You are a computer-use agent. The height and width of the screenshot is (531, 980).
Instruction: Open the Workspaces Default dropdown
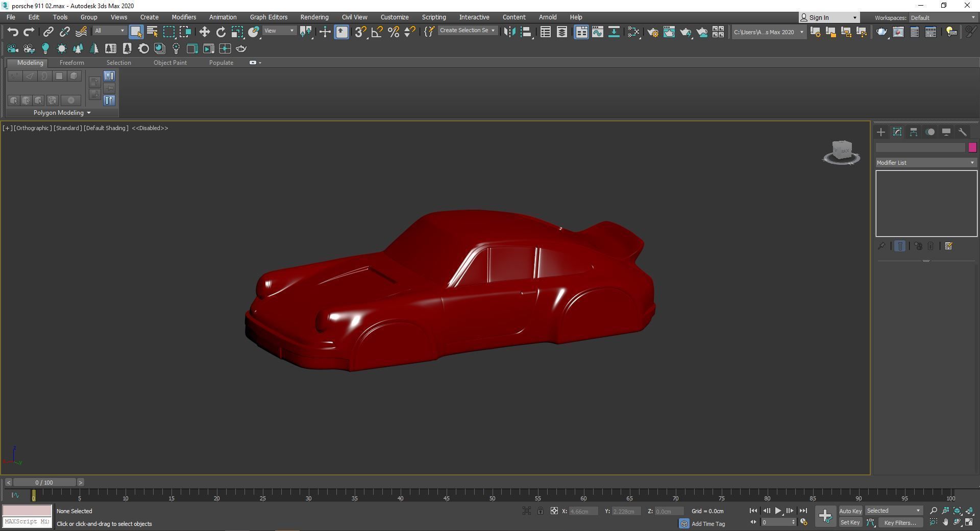(x=942, y=18)
